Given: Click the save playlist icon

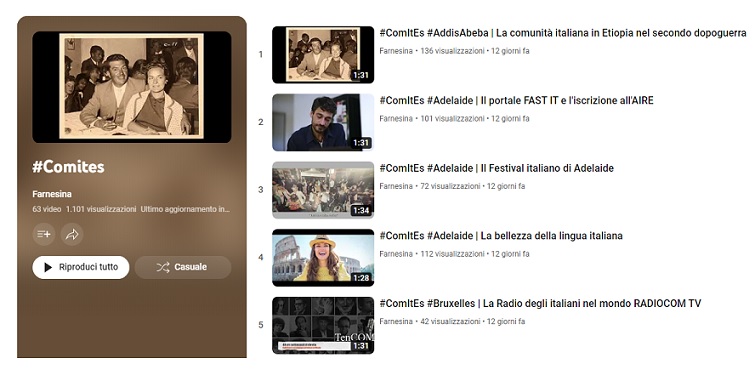Looking at the screenshot, I should tap(44, 234).
